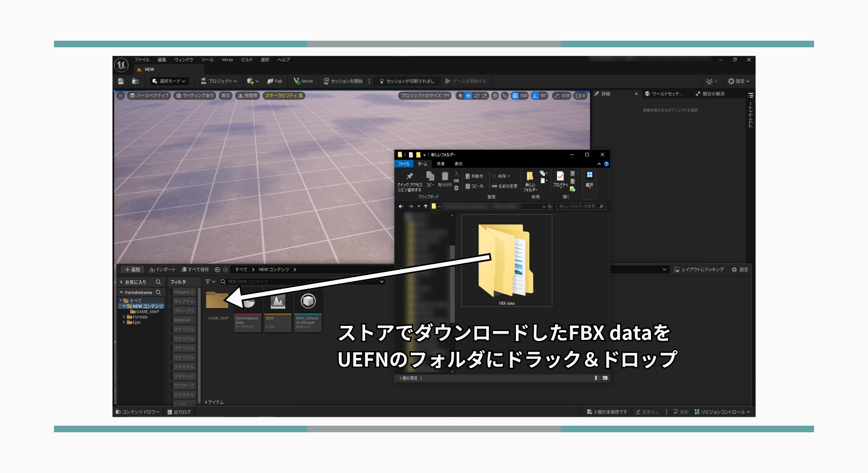Open the Output Log (出力ログ)
868x473 pixels.
click(x=180, y=412)
